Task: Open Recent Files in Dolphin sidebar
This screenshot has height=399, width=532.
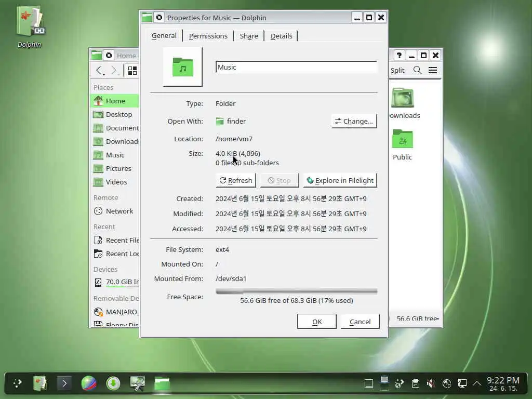Action: tap(115, 240)
